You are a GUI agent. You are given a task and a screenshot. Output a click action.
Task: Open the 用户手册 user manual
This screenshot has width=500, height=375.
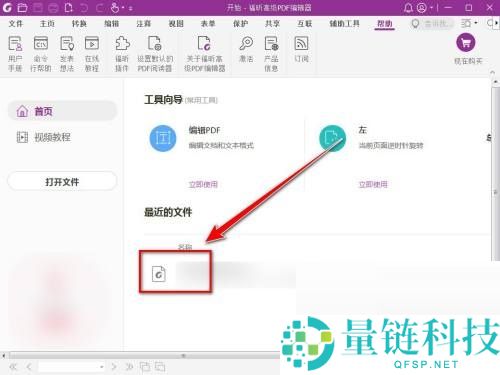point(15,54)
